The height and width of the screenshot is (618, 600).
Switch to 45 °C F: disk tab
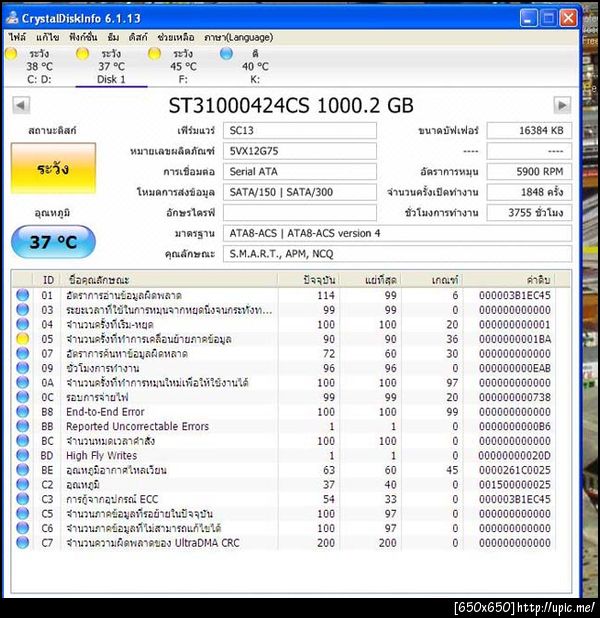tap(183, 66)
